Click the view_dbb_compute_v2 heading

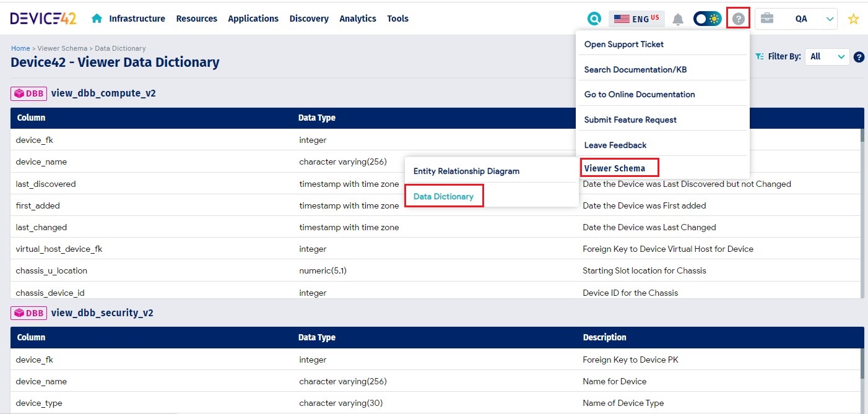[x=103, y=93]
